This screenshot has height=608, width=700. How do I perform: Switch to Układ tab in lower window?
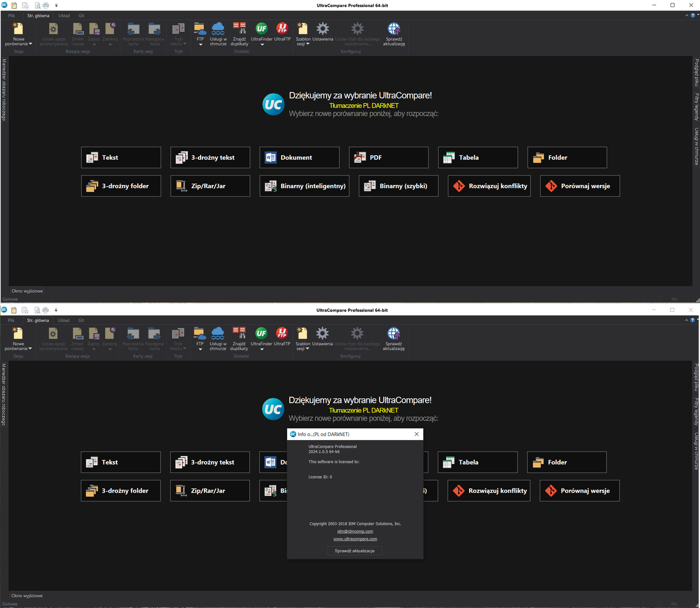click(x=64, y=321)
